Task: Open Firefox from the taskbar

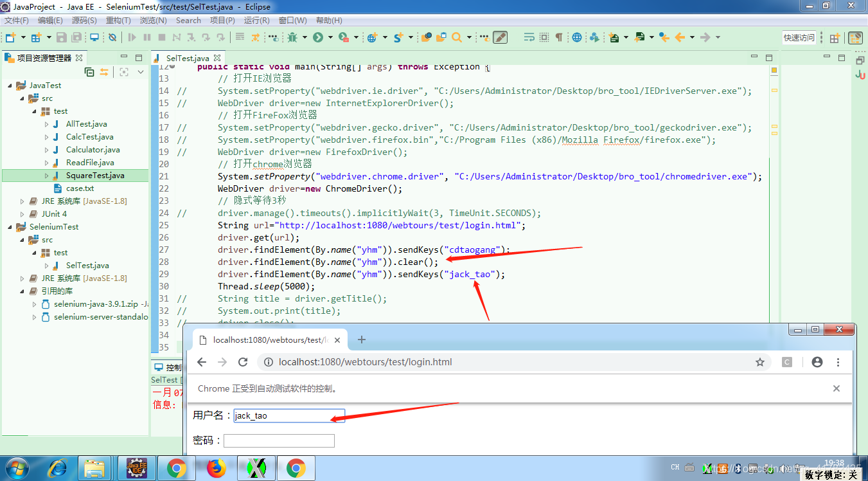Action: point(217,468)
